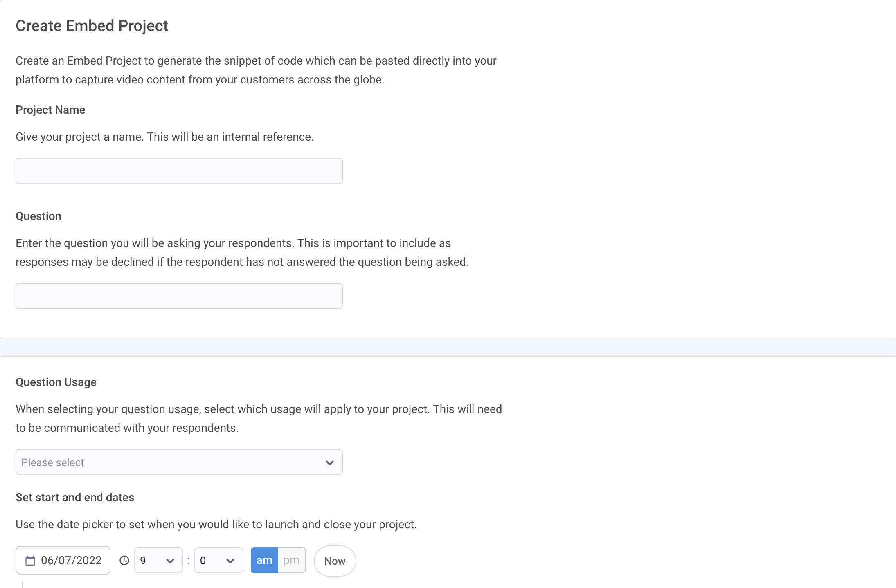Expand the minute dropdown showing 0
896x588 pixels.
pos(218,560)
